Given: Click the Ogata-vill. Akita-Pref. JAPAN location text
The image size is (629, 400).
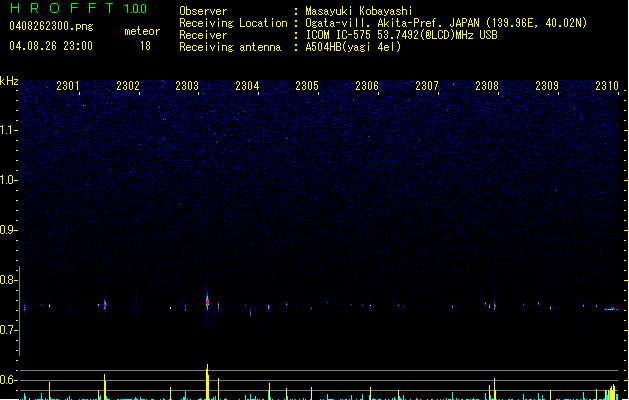Looking at the screenshot, I should click(446, 23).
